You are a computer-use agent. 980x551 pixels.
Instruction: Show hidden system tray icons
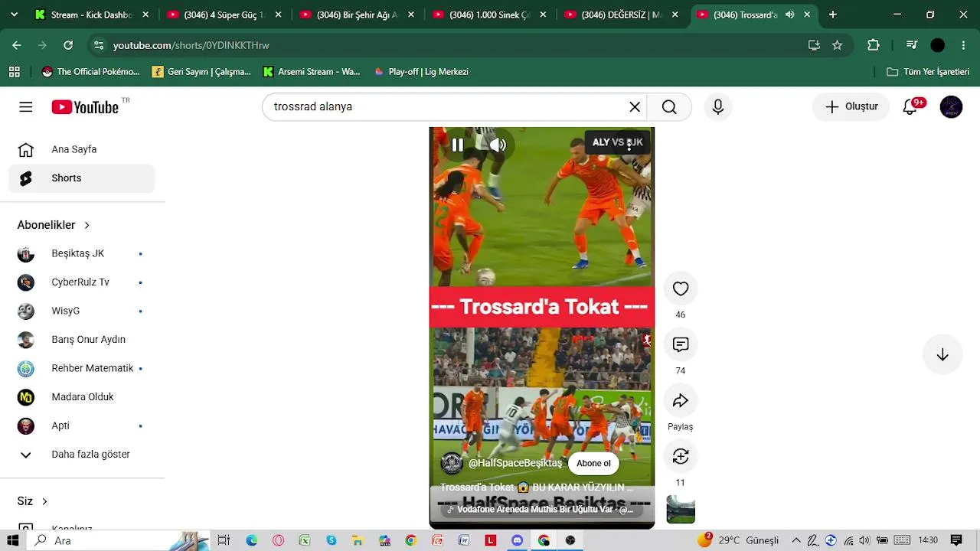796,540
